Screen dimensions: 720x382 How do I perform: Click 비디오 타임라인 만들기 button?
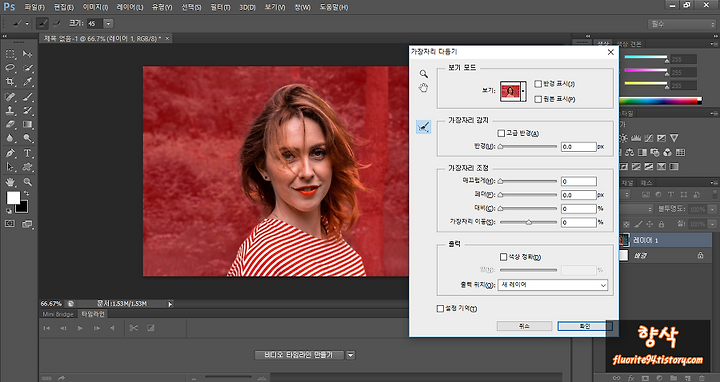[x=299, y=355]
